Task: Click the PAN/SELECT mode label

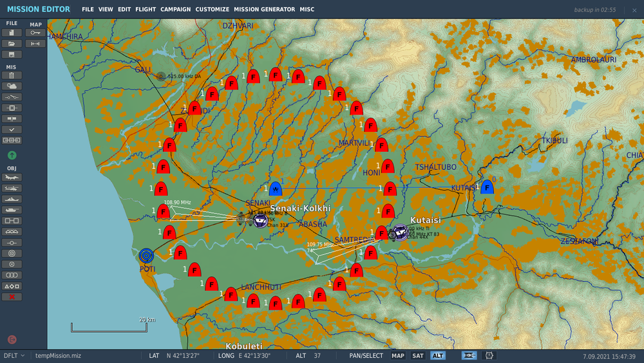Action: pos(366,356)
